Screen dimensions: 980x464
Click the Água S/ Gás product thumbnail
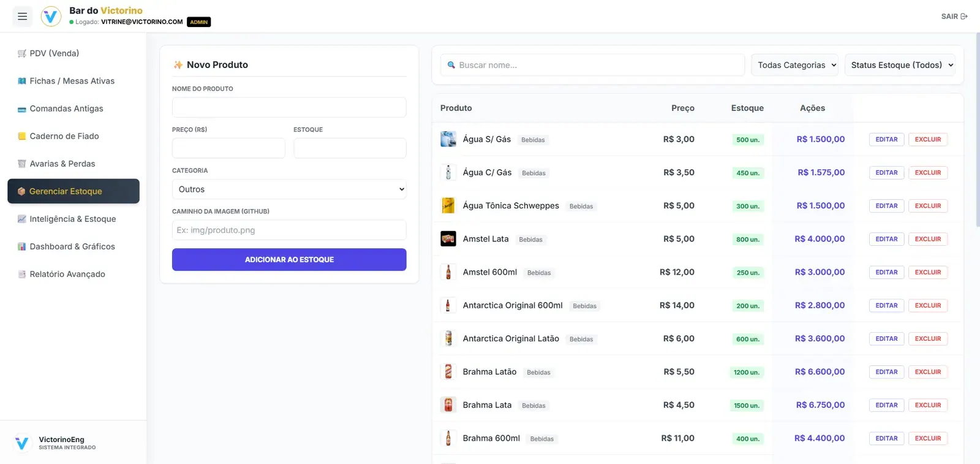pos(448,139)
